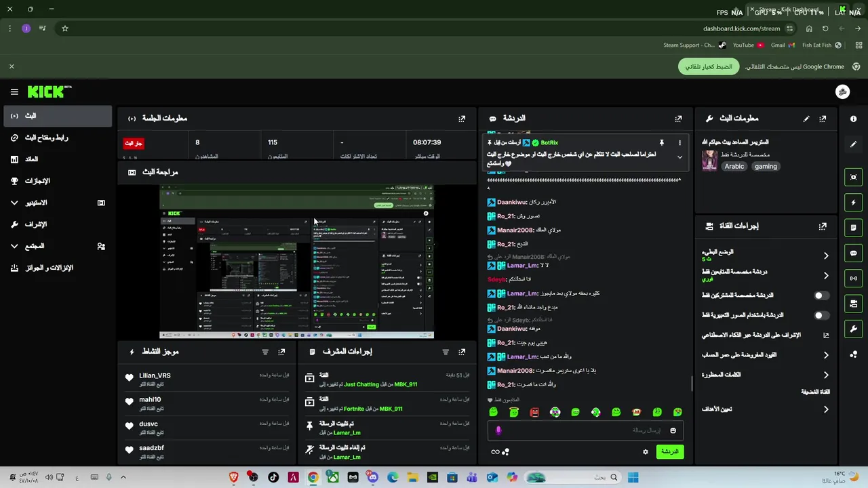Click the focus frame icon in right sidebar
Viewport: 868px width, 488px height.
coord(853,177)
